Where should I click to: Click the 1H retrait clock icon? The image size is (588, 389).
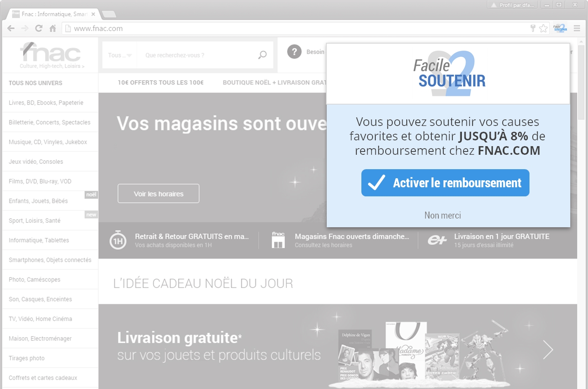(x=118, y=240)
